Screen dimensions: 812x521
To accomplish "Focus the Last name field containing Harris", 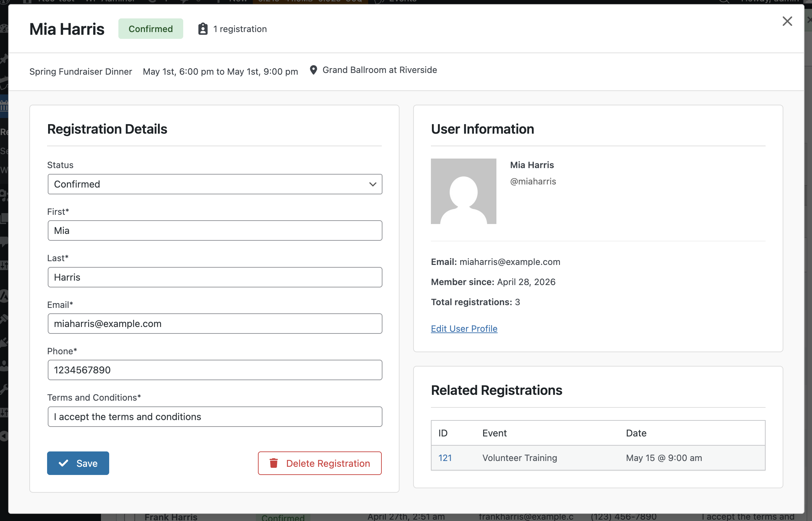I will [214, 277].
